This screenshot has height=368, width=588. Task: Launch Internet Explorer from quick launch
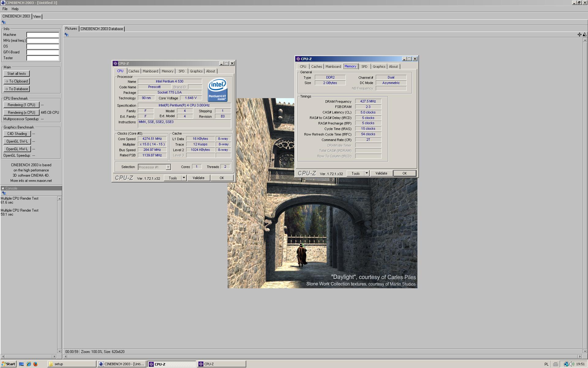click(x=29, y=364)
